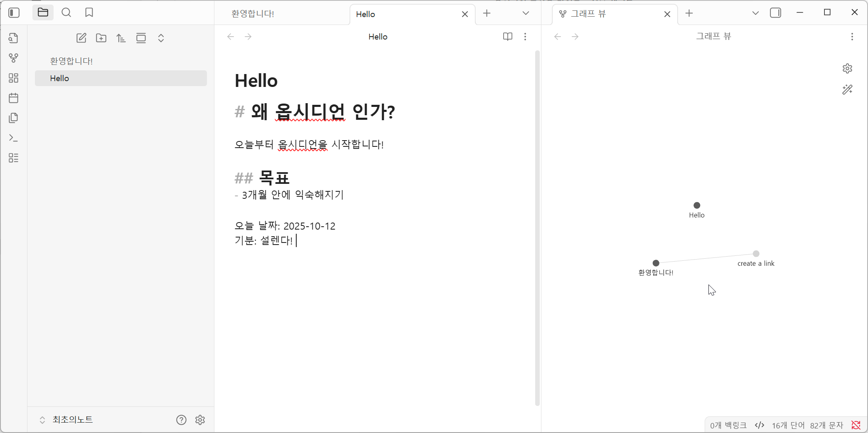This screenshot has width=868, height=433.
Task: Create a new canvas using the grid icon
Action: (x=14, y=78)
